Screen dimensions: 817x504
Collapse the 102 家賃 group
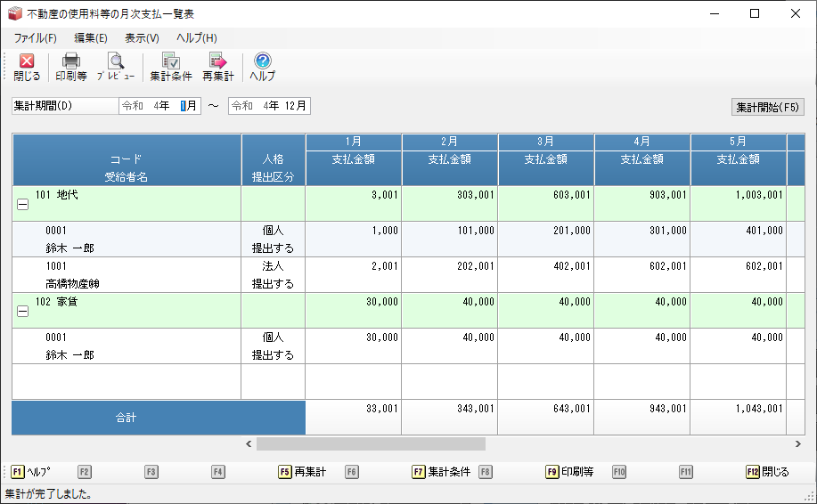(22, 310)
